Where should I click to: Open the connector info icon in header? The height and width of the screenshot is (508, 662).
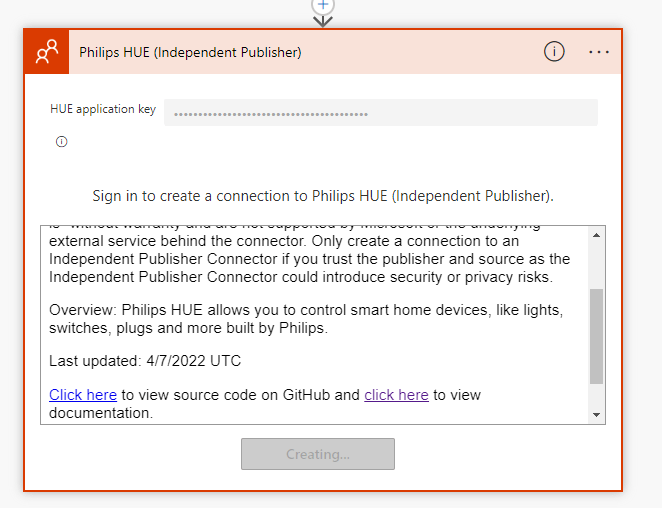pos(554,52)
